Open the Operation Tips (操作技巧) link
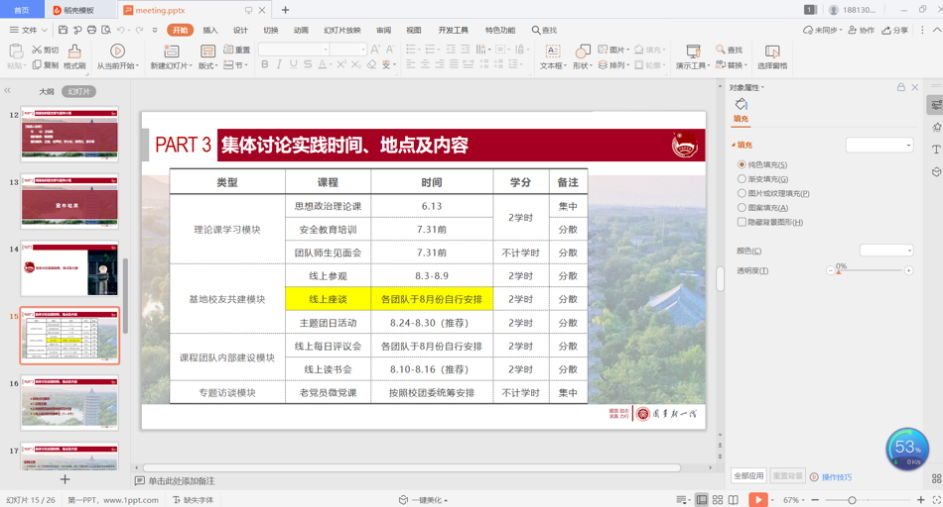The width and height of the screenshot is (943, 507). [x=836, y=477]
